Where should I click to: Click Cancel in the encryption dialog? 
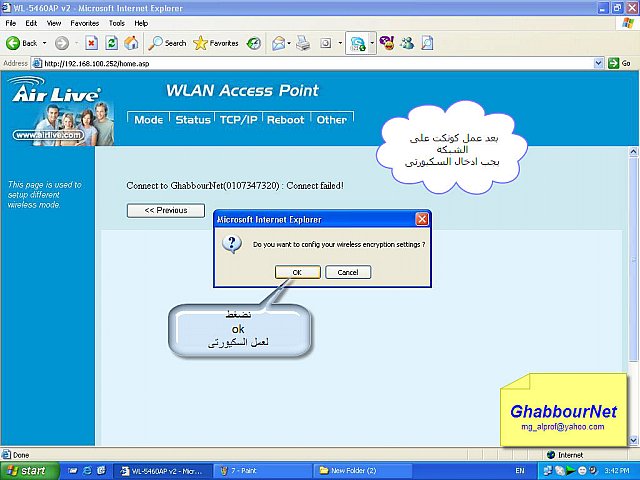pyautogui.click(x=348, y=272)
